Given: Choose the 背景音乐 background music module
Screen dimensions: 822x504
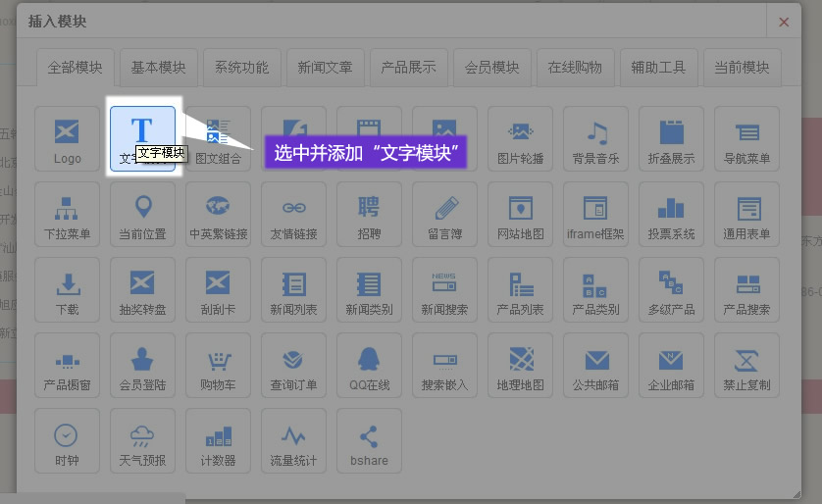Looking at the screenshot, I should click(595, 138).
